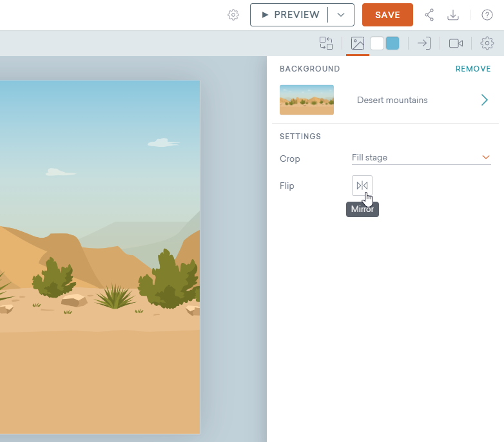Click the share icon

click(x=429, y=15)
